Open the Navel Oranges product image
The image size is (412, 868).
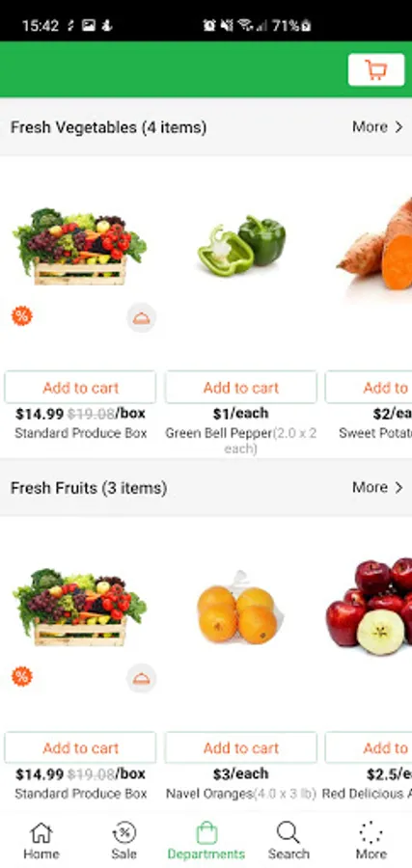[239, 608]
